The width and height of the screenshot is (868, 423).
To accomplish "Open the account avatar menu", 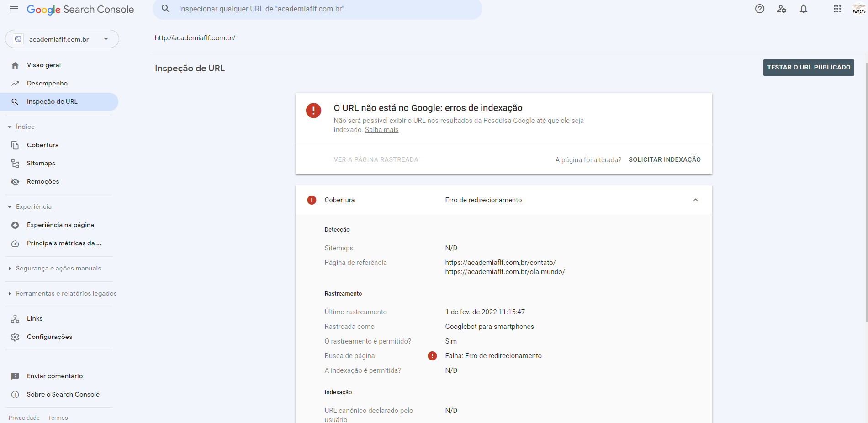I will [x=859, y=9].
